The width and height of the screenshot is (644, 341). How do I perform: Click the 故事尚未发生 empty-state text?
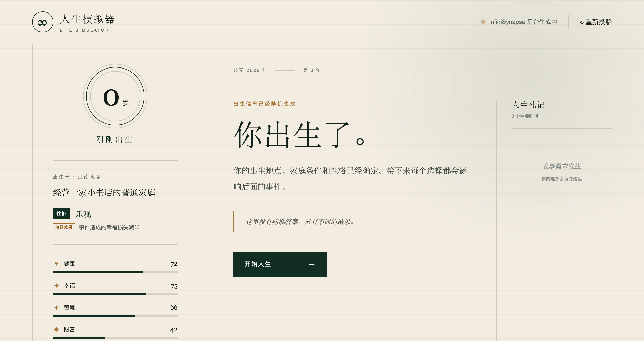(x=562, y=166)
